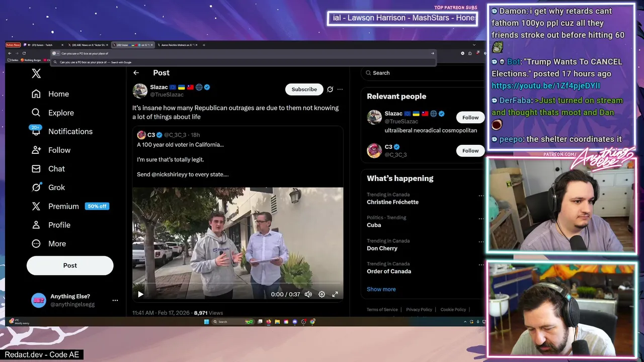Enter video fullscreen mode
Viewport: 644px width, 362px height.
point(335,295)
